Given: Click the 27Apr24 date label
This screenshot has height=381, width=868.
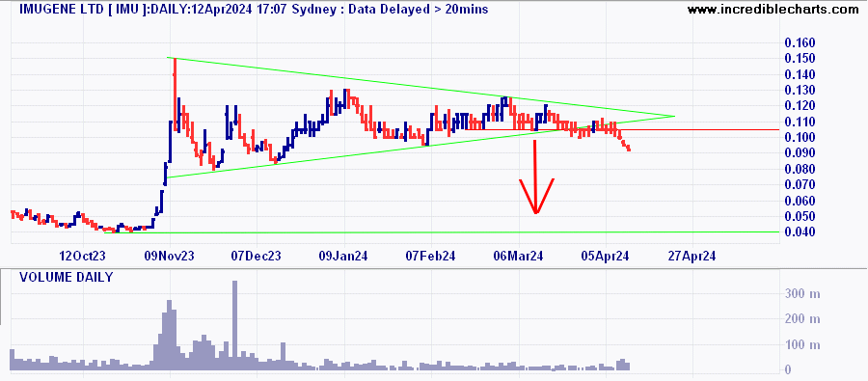Looking at the screenshot, I should pos(692,257).
